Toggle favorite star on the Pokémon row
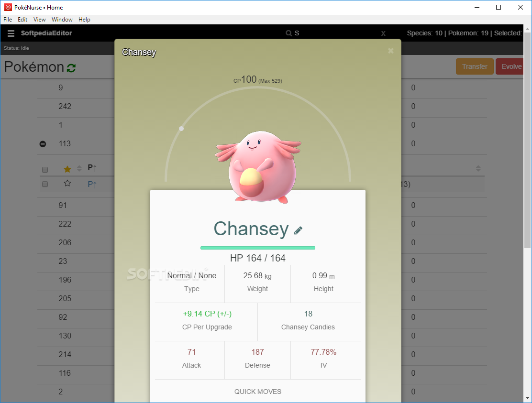 point(67,184)
